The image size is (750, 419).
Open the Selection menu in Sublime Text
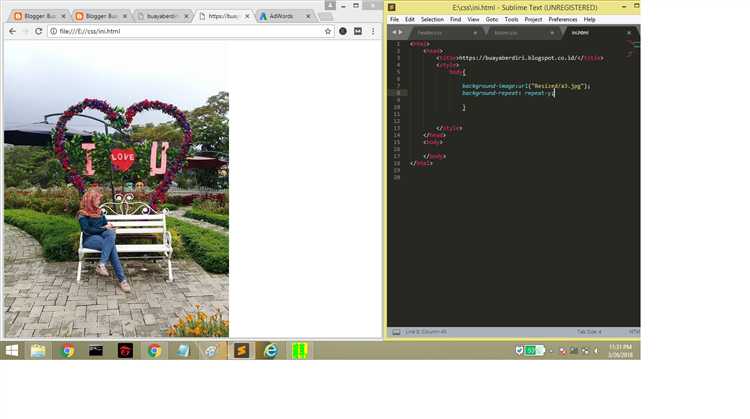coord(432,19)
